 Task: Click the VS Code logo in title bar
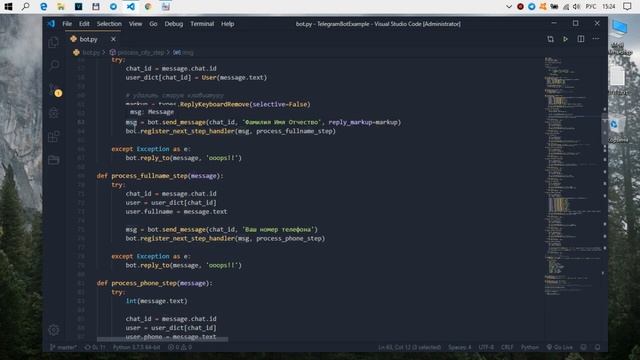51,24
